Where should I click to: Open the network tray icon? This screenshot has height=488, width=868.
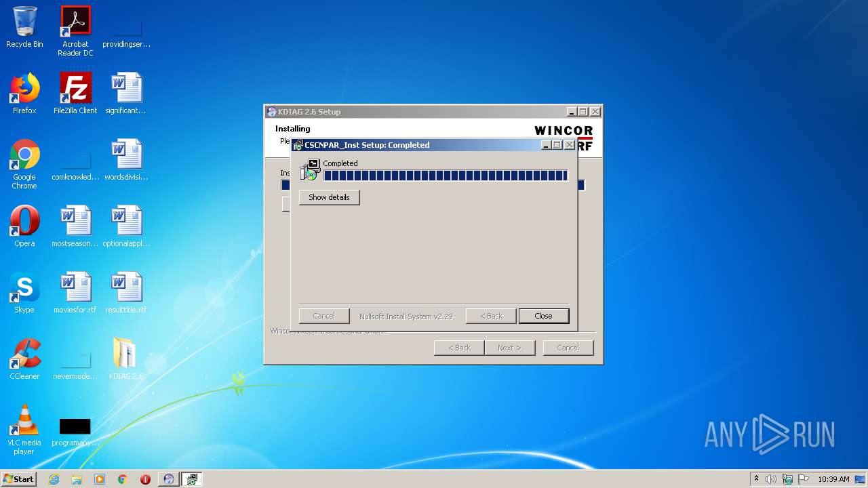point(787,479)
